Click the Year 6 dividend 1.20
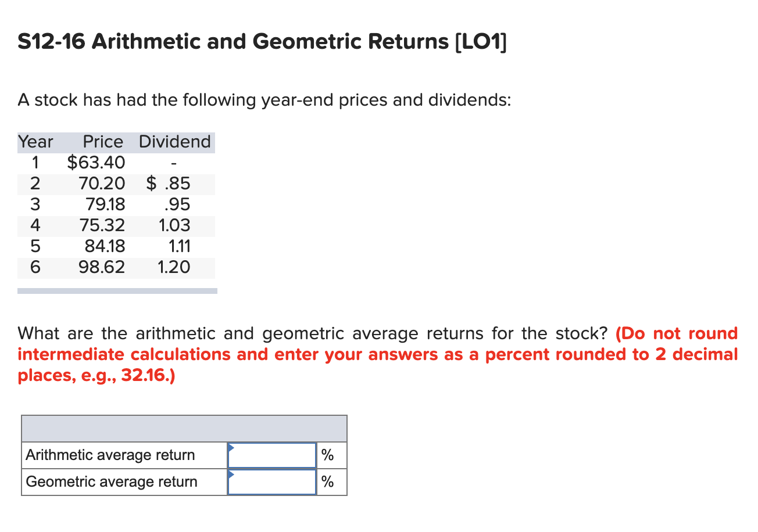Screen dimensions: 758x532 point(173,267)
